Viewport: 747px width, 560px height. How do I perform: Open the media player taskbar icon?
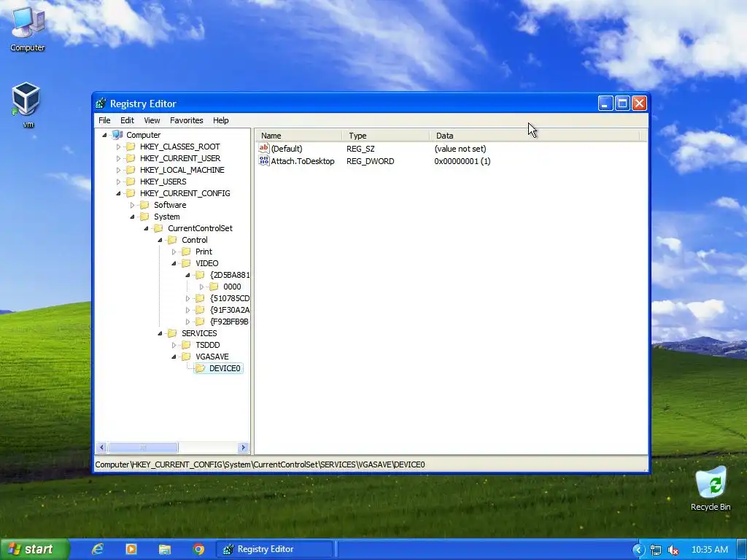click(x=131, y=549)
